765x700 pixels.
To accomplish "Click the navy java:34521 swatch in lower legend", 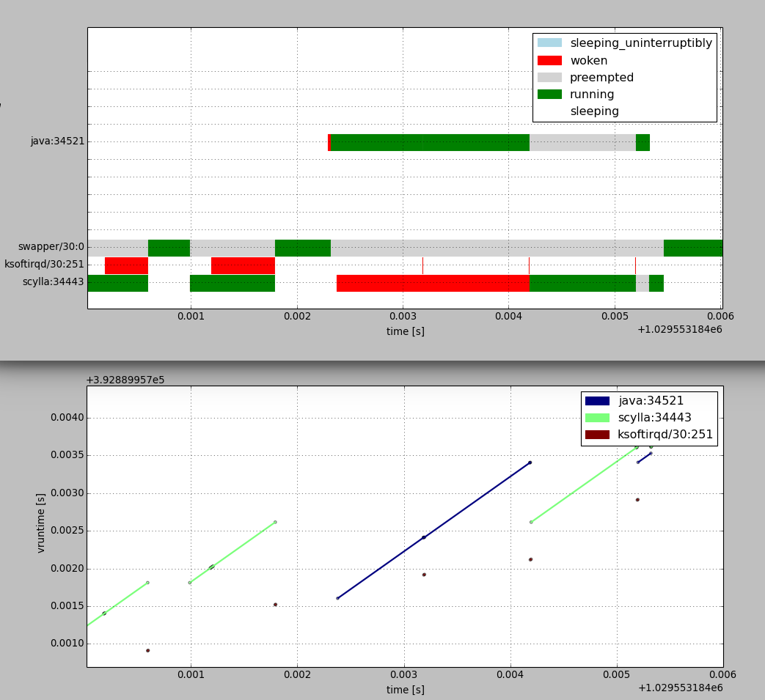I will click(x=597, y=401).
